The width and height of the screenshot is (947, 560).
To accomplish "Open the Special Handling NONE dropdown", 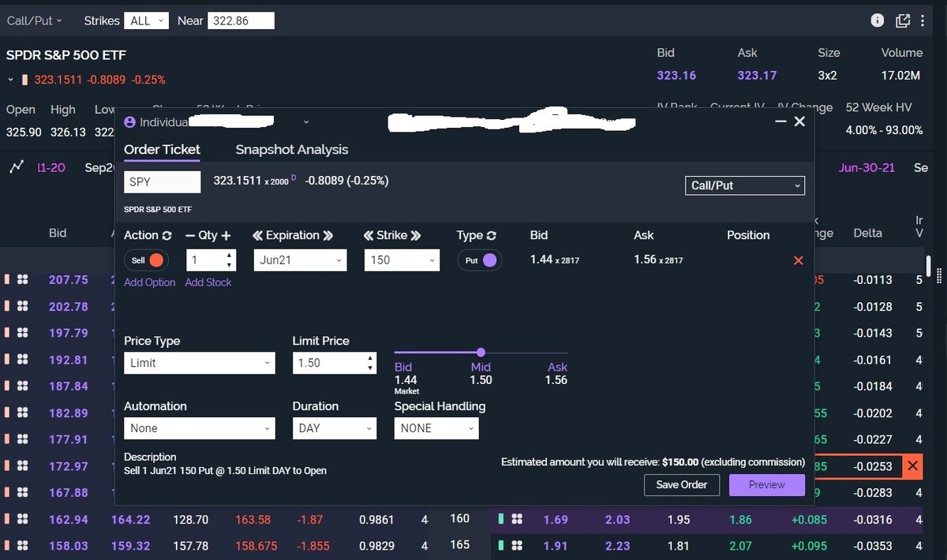I will tap(436, 428).
